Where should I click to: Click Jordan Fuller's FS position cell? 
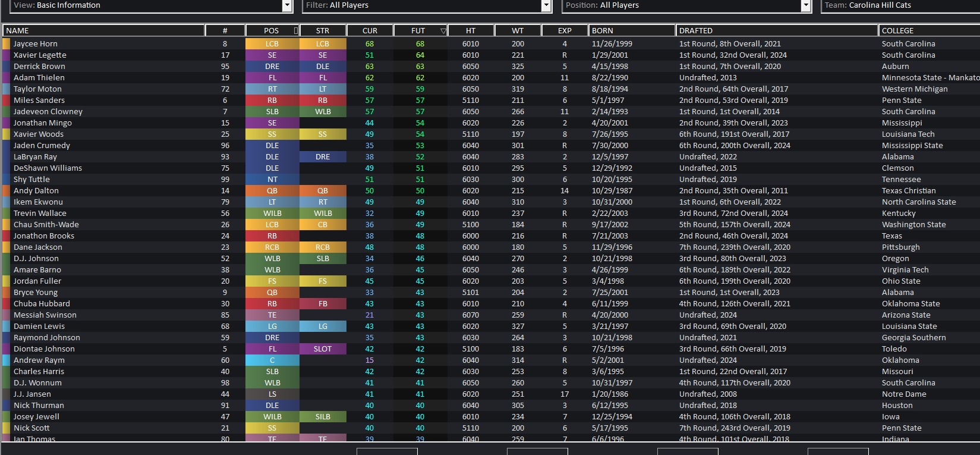272,281
